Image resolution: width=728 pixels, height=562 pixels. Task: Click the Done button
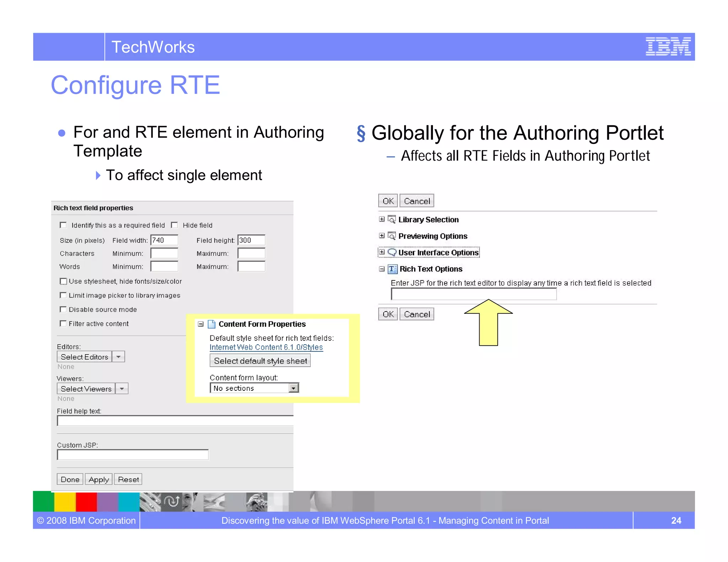click(70, 479)
